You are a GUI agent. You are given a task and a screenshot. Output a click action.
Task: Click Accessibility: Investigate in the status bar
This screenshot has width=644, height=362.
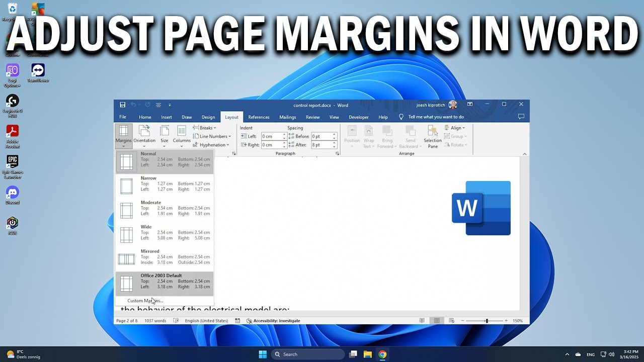coord(273,321)
